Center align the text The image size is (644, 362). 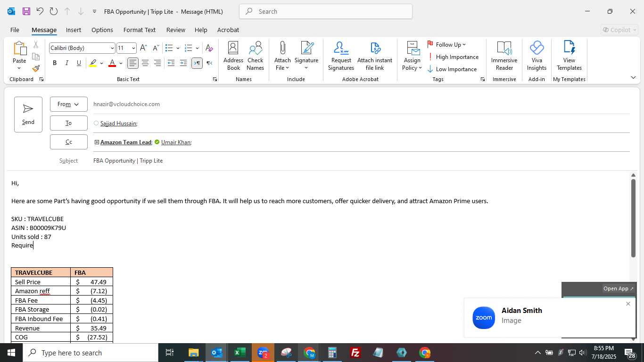click(x=145, y=63)
